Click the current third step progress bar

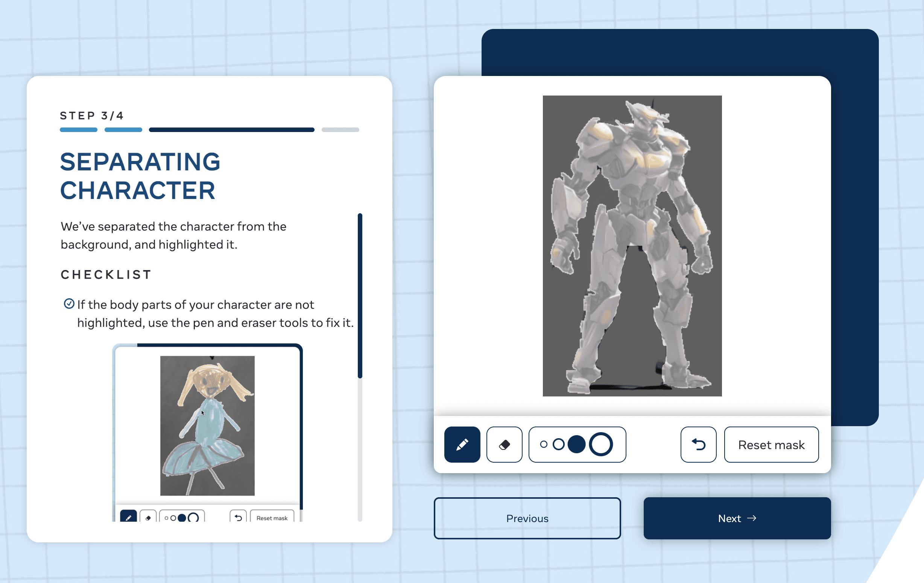click(x=231, y=130)
